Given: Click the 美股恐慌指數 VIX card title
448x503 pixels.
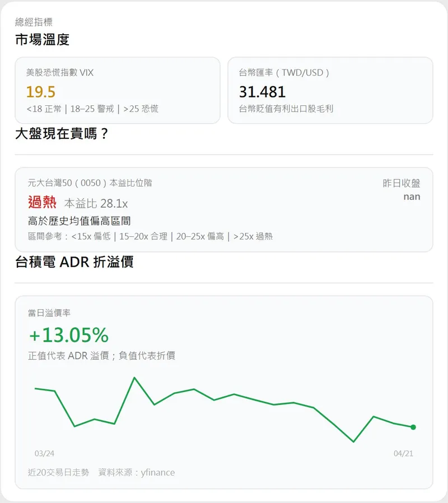Looking at the screenshot, I should pyautogui.click(x=60, y=72).
